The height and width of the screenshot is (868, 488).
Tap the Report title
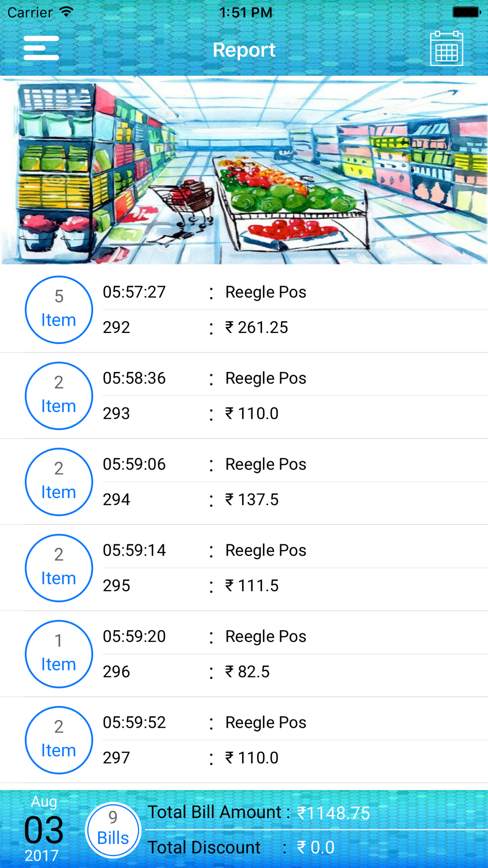[x=244, y=50]
